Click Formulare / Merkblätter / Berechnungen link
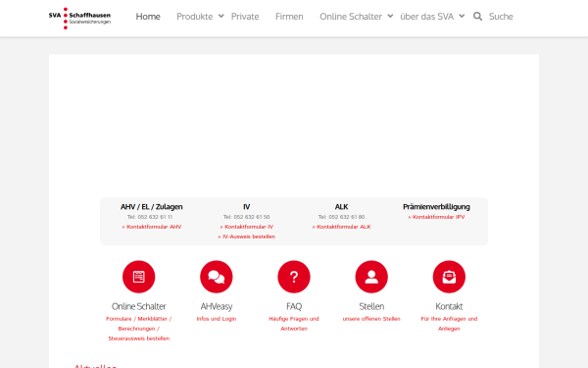This screenshot has width=588, height=368. (x=139, y=329)
